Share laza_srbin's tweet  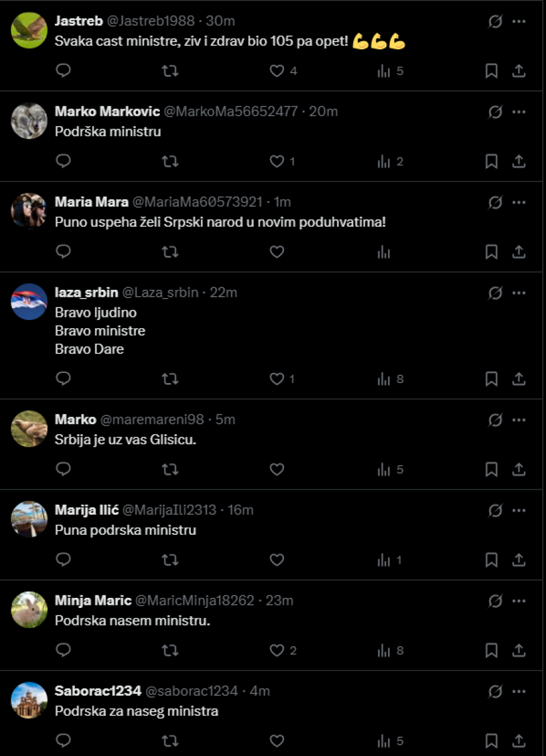point(519,379)
